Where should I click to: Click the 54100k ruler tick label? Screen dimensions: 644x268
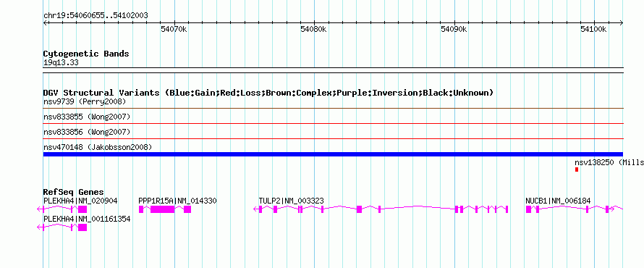coord(593,29)
